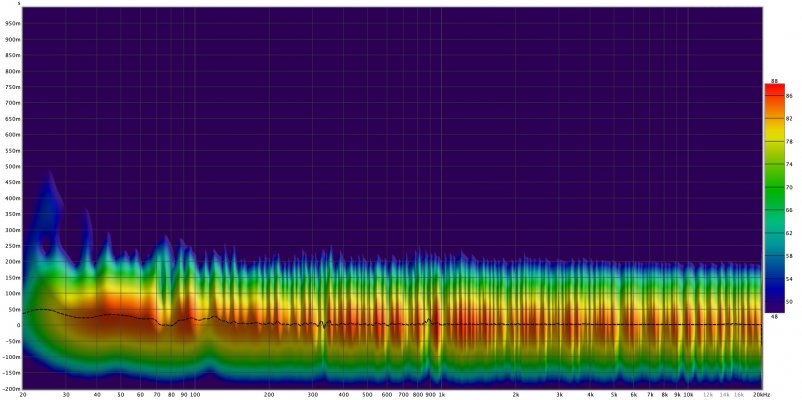Click the 200 Hz label on bottom axis
802x400 pixels.
coord(269,395)
